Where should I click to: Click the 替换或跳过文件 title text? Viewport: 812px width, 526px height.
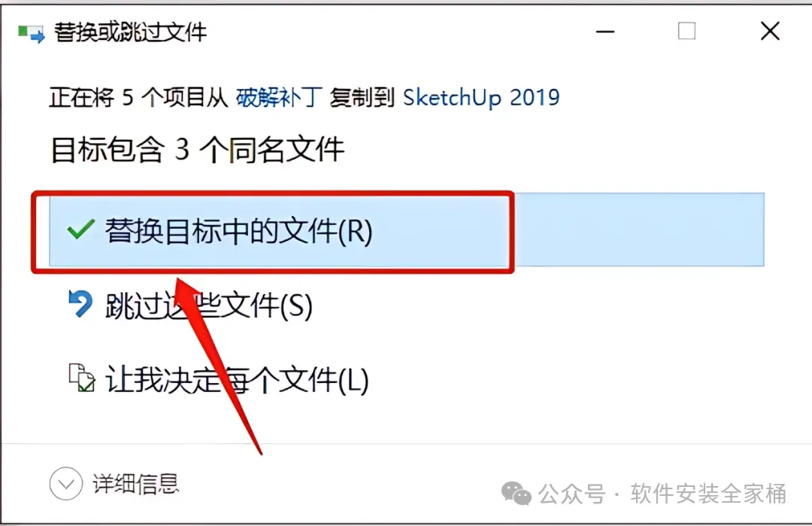pyautogui.click(x=131, y=32)
